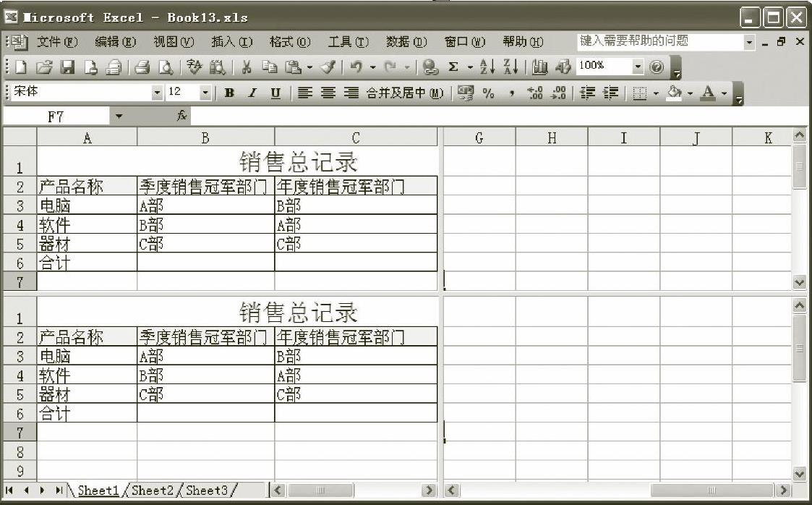Go to last sheet tab arrow
Screen dimensions: 812x505
click(x=59, y=490)
